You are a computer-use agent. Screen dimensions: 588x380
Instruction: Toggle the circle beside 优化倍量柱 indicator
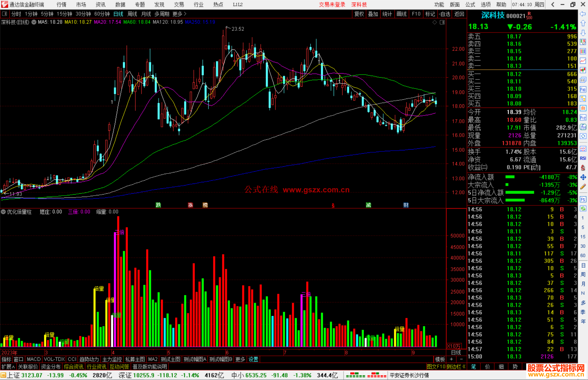point(3,212)
